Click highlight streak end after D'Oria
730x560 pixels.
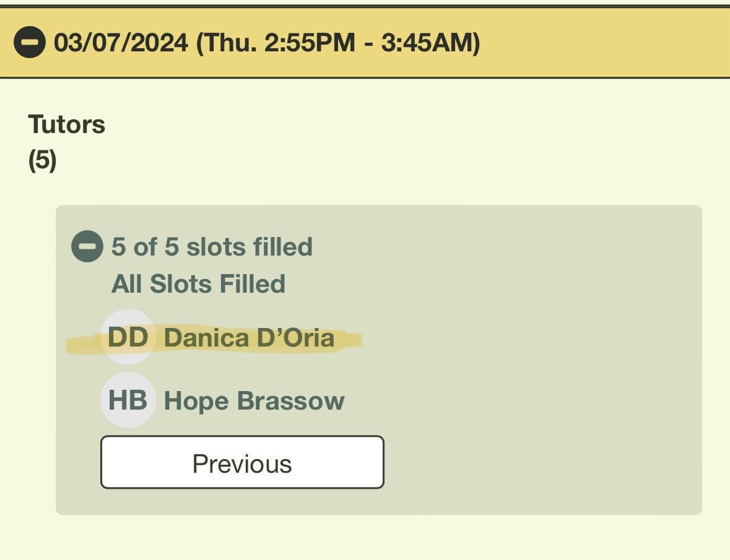[350, 339]
